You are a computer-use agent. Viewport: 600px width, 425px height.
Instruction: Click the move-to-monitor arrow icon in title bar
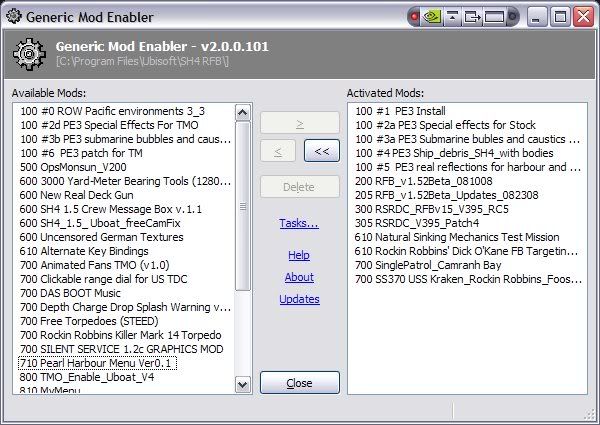point(472,17)
